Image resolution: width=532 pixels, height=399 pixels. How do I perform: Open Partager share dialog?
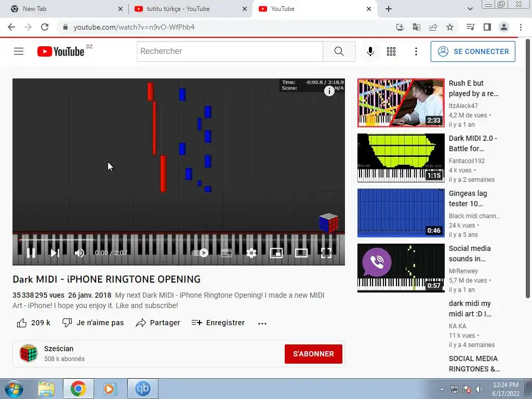(x=158, y=323)
